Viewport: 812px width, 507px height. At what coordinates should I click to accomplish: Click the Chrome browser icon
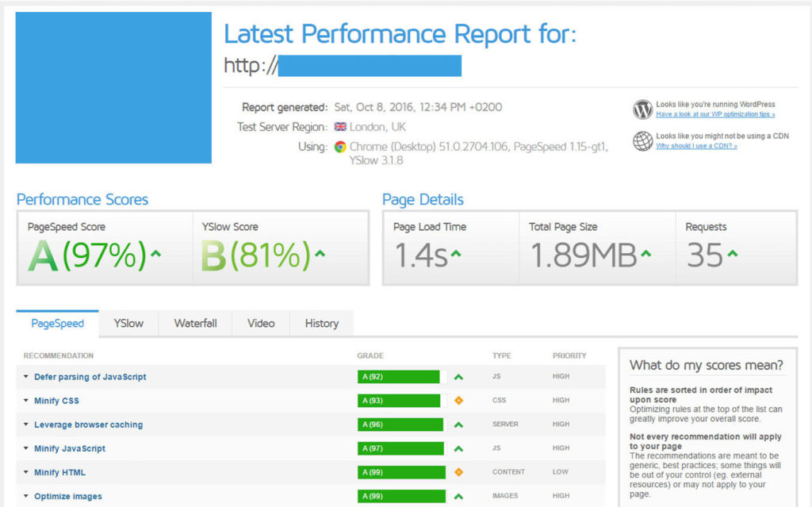pos(340,147)
